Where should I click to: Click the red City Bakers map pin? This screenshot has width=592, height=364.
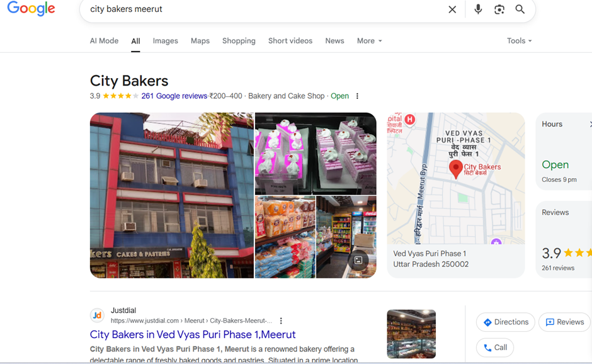(x=456, y=169)
